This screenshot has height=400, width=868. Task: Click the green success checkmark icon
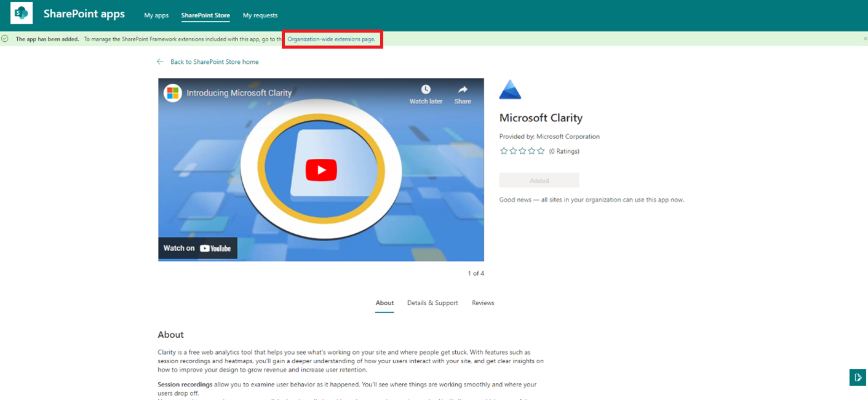point(5,39)
